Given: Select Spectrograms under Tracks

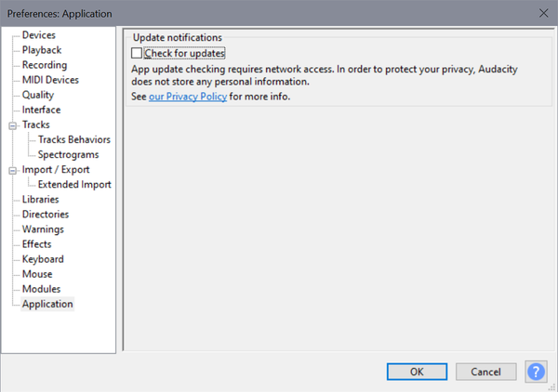Looking at the screenshot, I should (68, 154).
